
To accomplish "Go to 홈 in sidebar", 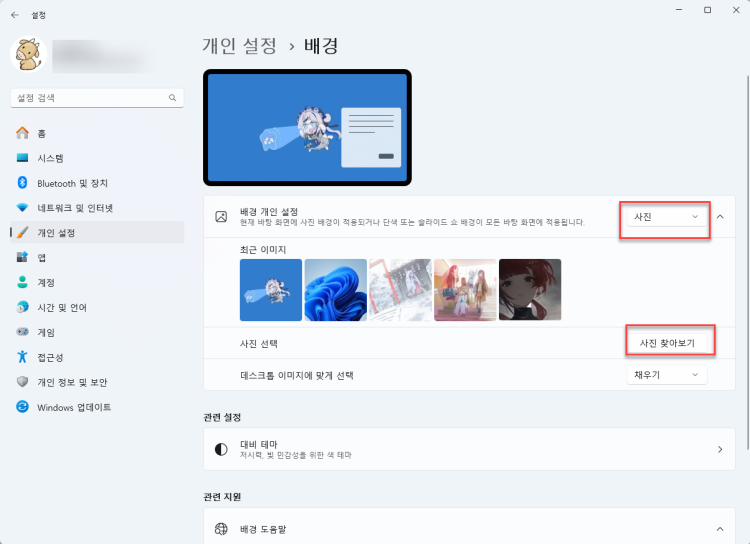I will (x=97, y=133).
